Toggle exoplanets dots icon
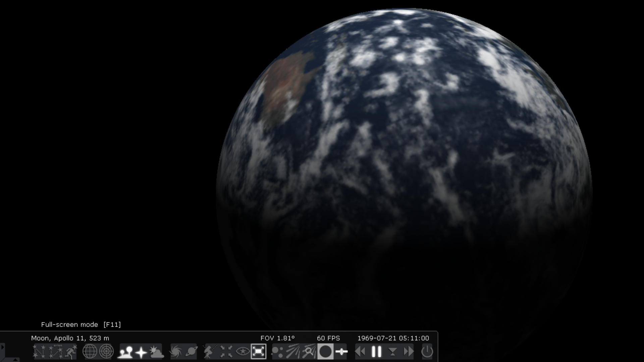 [x=277, y=352]
